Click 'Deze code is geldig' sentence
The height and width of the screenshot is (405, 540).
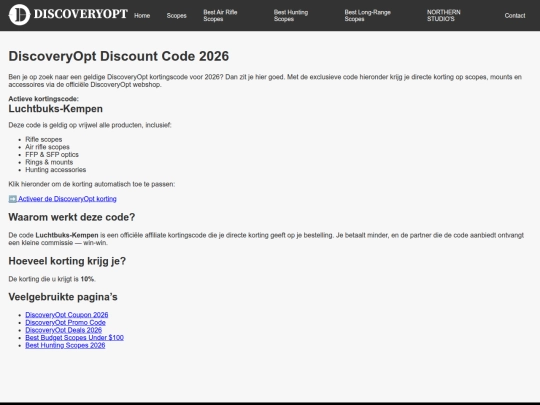[x=90, y=125]
